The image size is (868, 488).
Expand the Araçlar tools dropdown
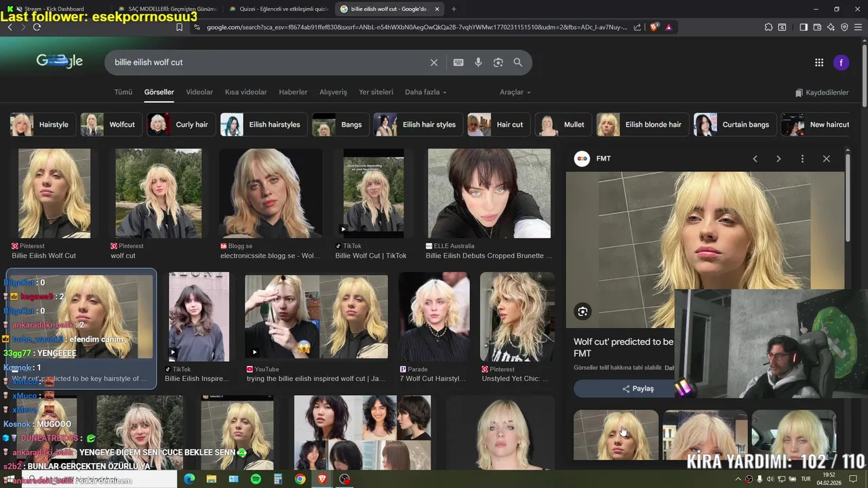click(x=515, y=92)
